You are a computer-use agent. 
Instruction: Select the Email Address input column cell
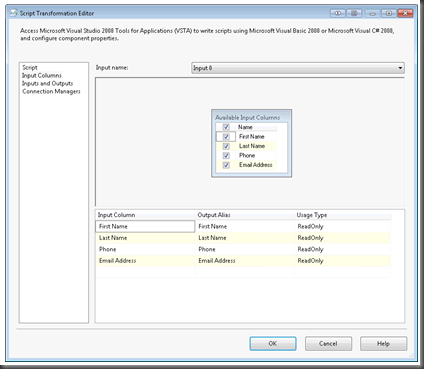pyautogui.click(x=145, y=260)
